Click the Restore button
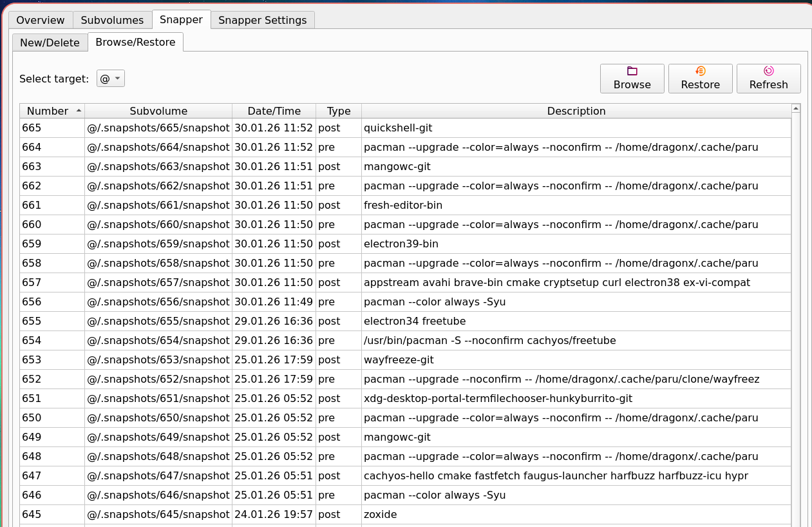 (x=700, y=79)
